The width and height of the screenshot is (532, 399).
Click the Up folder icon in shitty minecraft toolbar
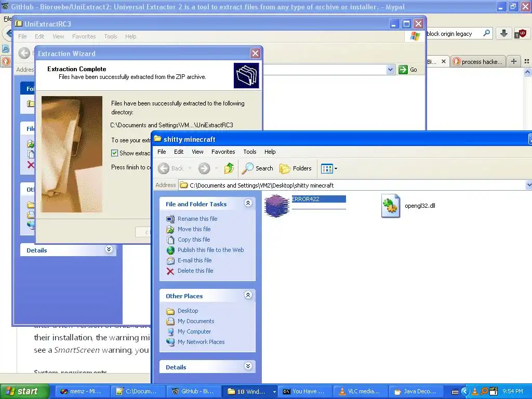tap(229, 168)
